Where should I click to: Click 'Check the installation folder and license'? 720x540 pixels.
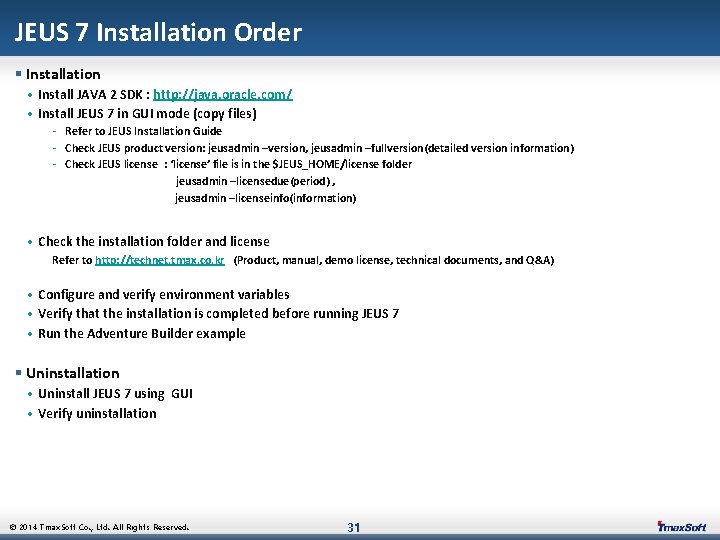coord(153,242)
